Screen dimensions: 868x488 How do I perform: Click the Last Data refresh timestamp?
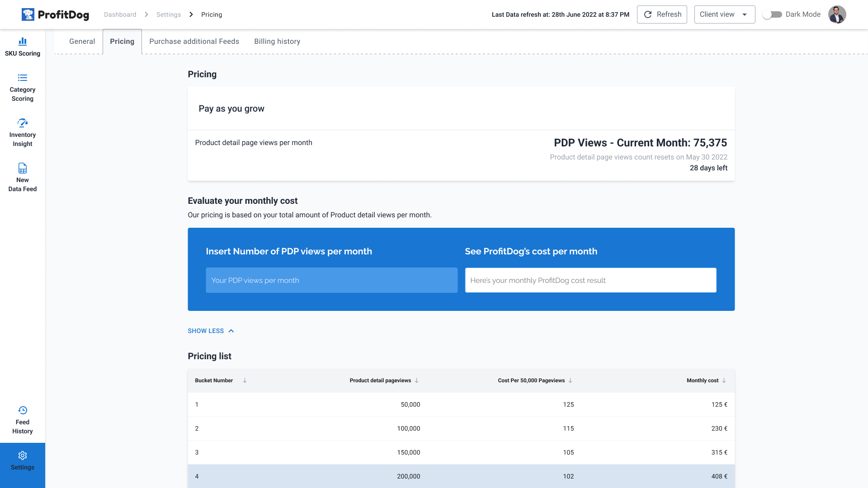click(560, 14)
